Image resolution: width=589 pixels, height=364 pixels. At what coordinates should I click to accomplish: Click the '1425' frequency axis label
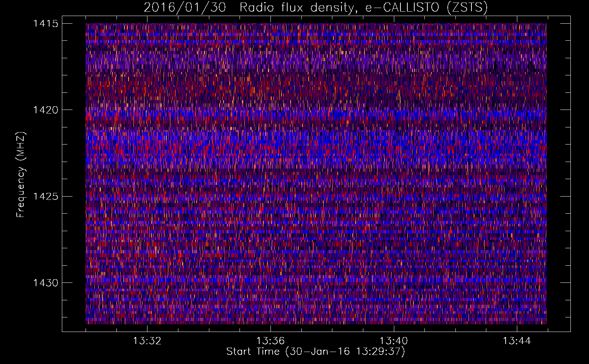pyautogui.click(x=46, y=197)
